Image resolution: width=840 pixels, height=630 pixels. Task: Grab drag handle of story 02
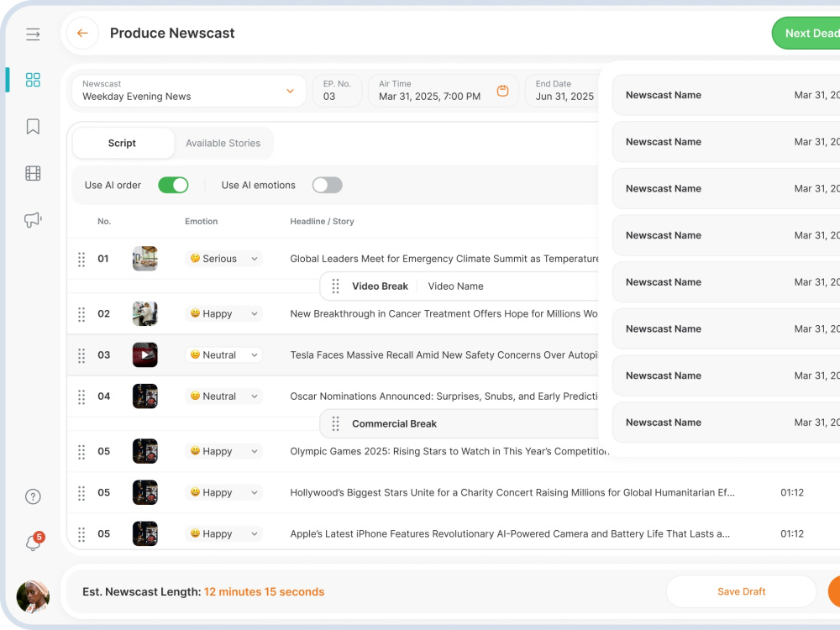[x=81, y=314]
